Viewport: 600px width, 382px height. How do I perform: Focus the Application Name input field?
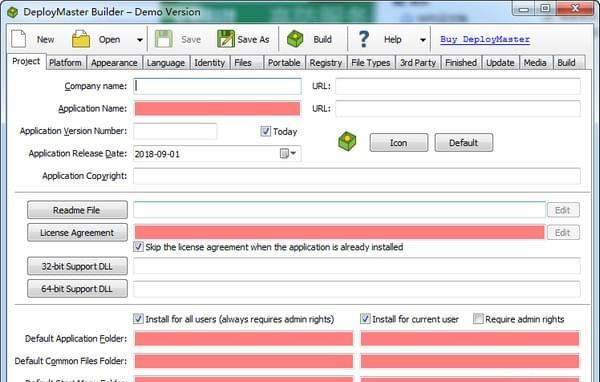(x=217, y=109)
